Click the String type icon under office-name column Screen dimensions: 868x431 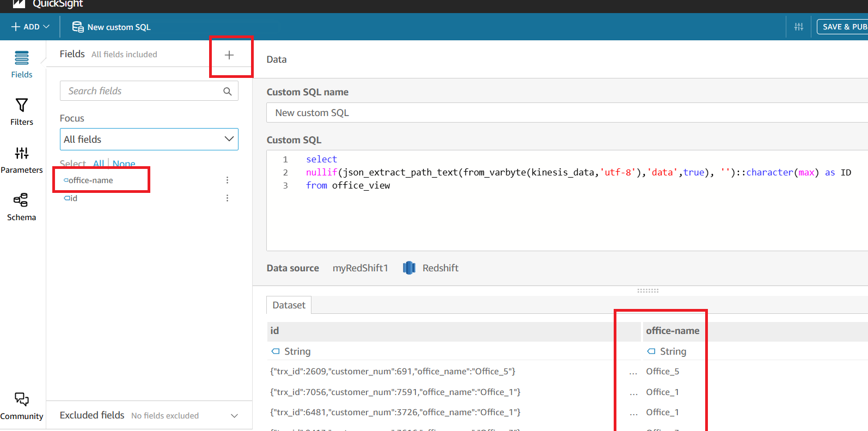click(651, 351)
